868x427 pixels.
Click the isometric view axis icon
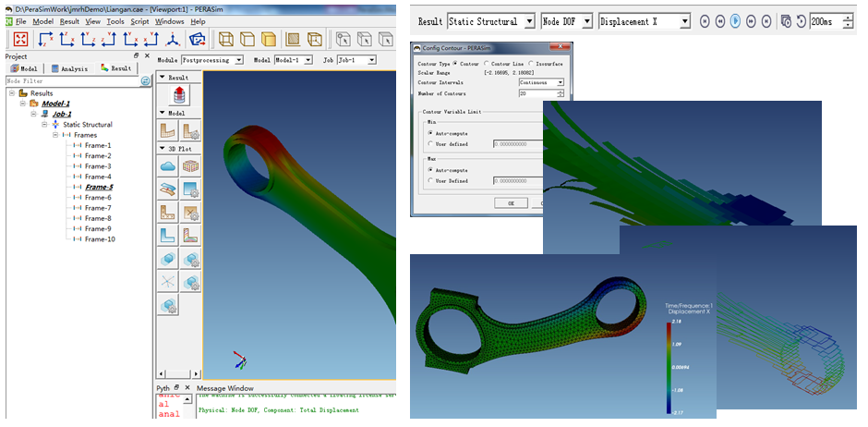(173, 39)
